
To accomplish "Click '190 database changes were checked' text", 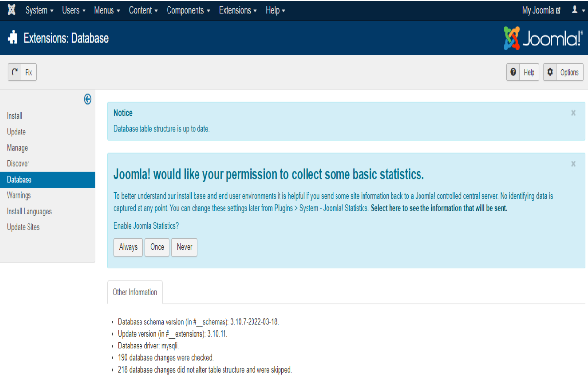I will click(166, 358).
